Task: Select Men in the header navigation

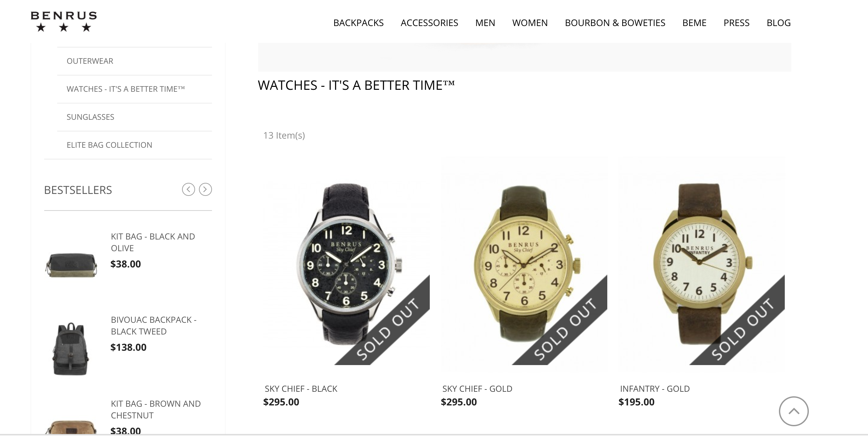Action: pyautogui.click(x=485, y=23)
